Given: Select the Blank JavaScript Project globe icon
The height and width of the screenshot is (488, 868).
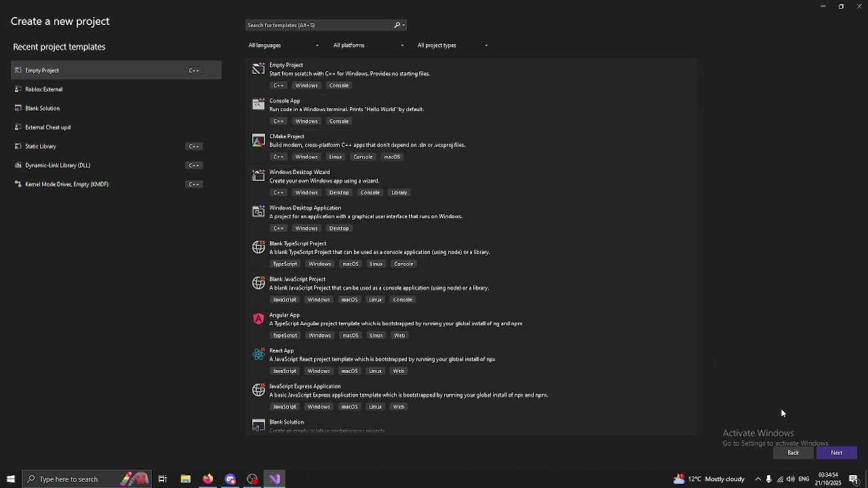Looking at the screenshot, I should point(258,283).
